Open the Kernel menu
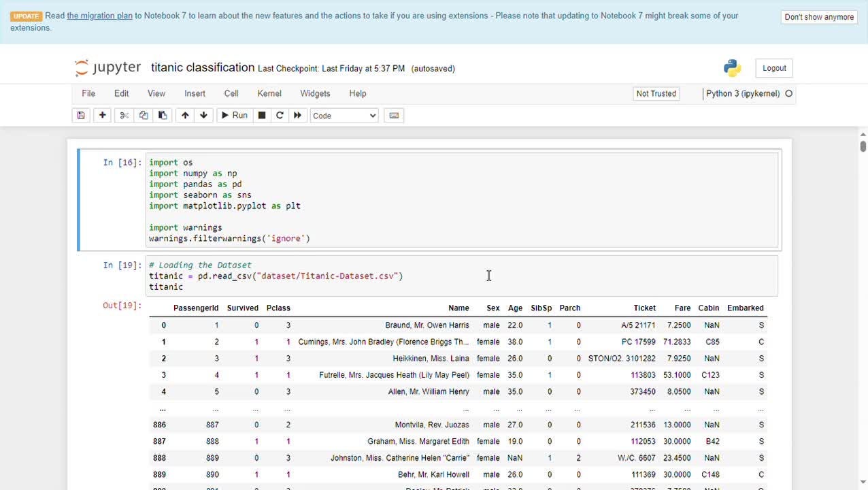This screenshot has height=490, width=868. [x=269, y=94]
